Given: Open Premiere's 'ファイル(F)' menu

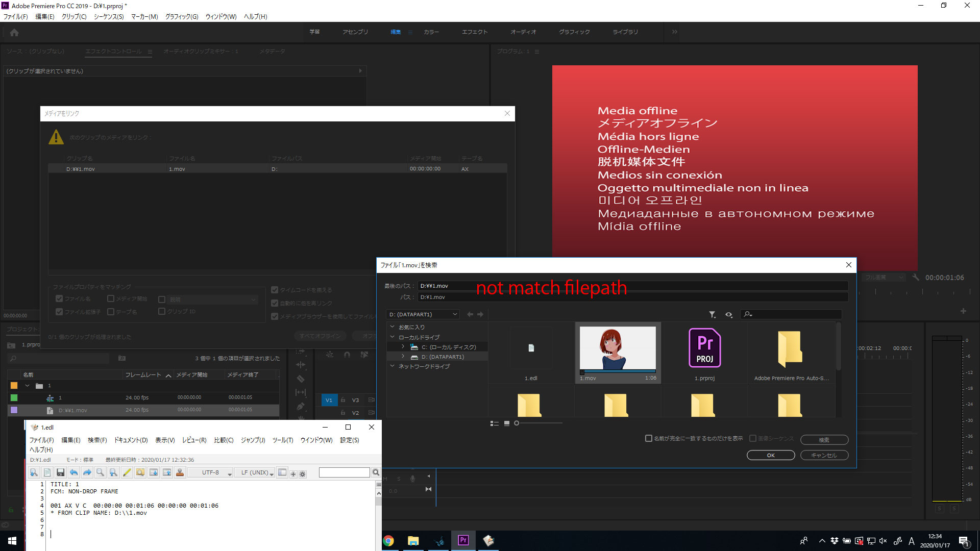Looking at the screenshot, I should 16,17.
